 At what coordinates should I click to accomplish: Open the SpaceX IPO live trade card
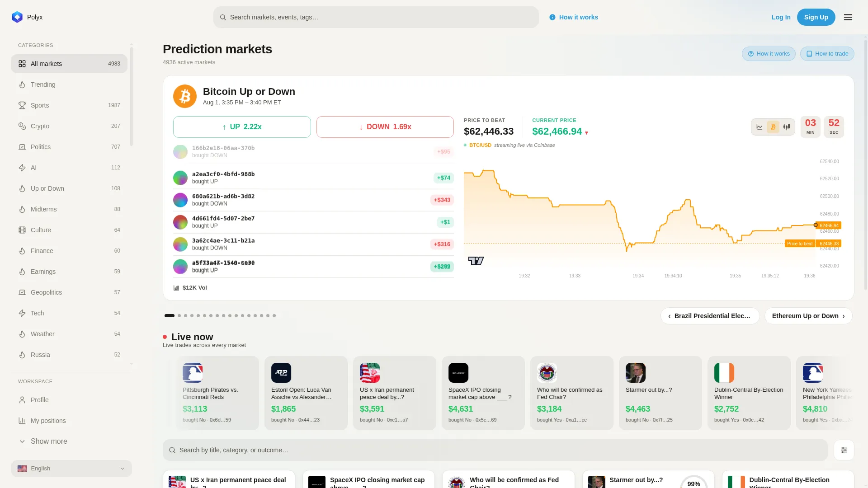point(483,393)
